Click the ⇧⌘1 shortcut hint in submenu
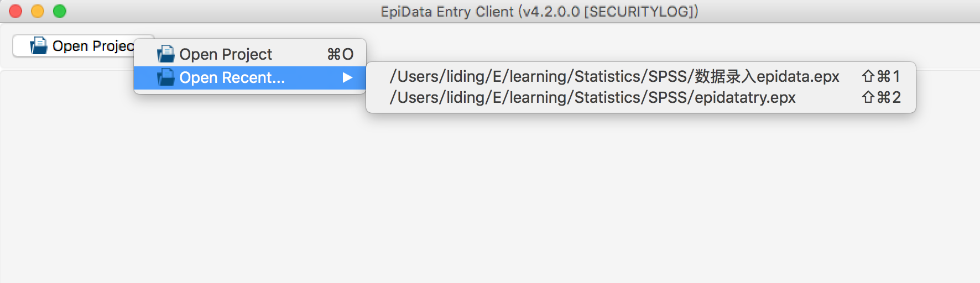 point(881,76)
